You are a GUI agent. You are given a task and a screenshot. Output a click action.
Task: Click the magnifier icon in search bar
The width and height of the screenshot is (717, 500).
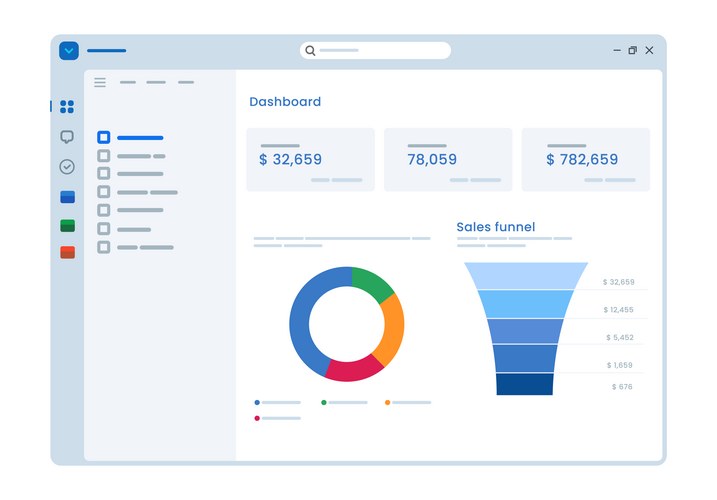(310, 50)
